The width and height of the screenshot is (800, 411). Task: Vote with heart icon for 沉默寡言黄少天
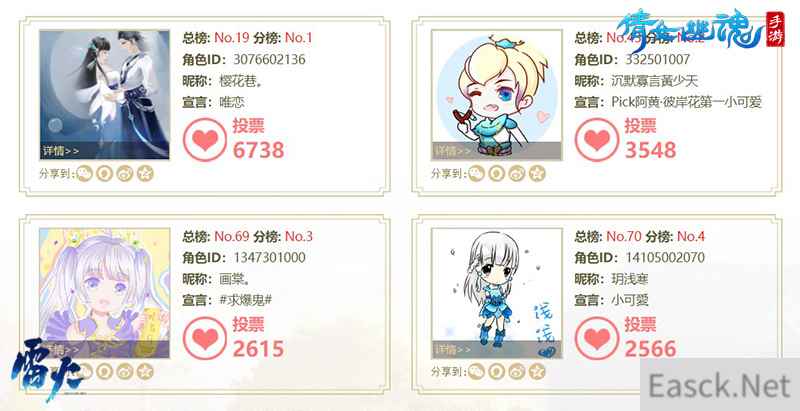point(597,140)
